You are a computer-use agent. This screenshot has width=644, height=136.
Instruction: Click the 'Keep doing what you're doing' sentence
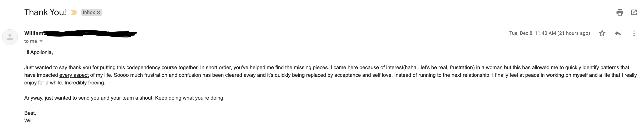point(190,98)
